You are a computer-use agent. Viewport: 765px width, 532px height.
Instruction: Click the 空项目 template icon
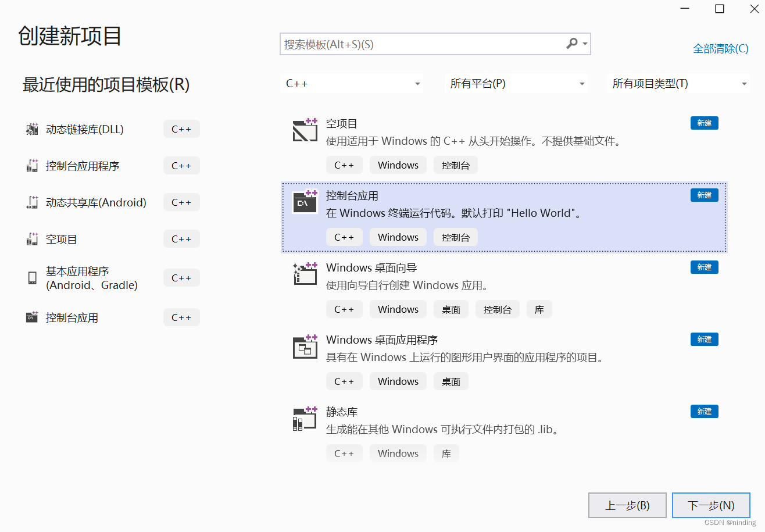tap(305, 130)
